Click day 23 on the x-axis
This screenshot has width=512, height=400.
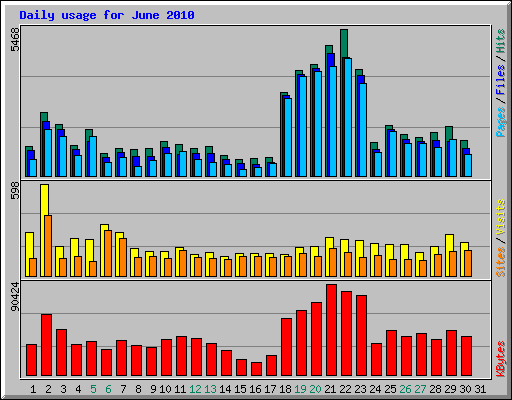[x=360, y=389]
